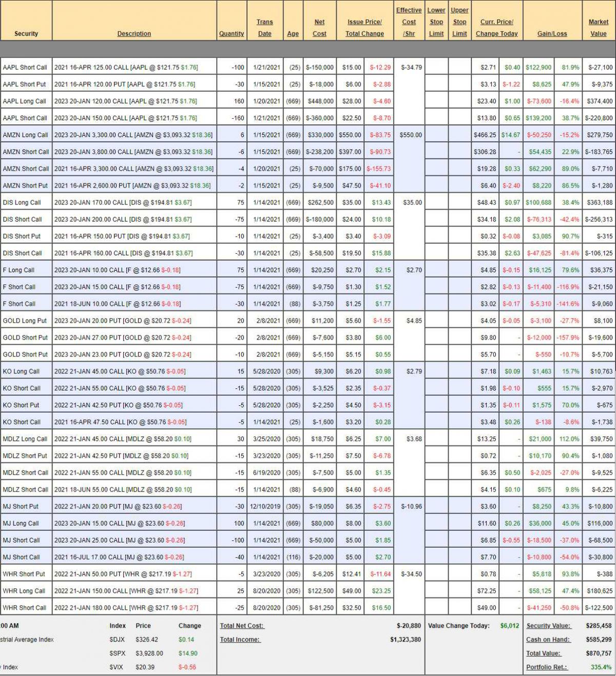
Task: Open the Security Value link
Action: 548,626
